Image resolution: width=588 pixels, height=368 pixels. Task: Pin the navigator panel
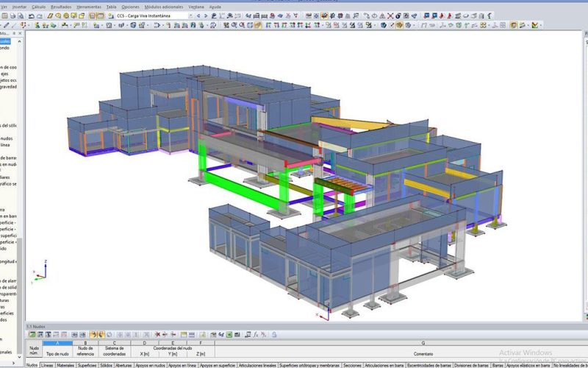tap(14, 33)
